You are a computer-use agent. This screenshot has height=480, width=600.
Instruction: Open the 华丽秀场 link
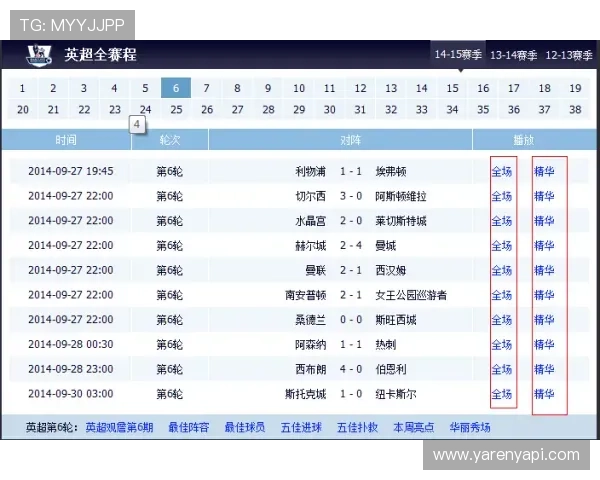[x=470, y=427]
